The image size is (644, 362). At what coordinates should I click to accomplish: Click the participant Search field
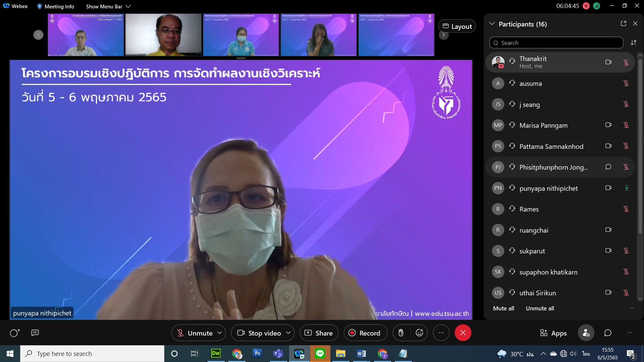(556, 43)
